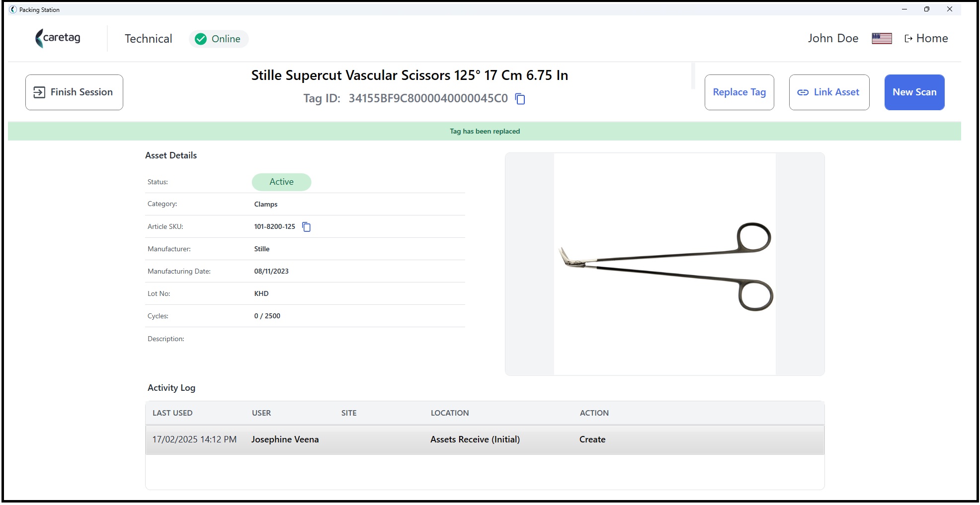Click the timestamp 17/02/2025 14:12 PM
The height and width of the screenshot is (505, 980).
194,439
